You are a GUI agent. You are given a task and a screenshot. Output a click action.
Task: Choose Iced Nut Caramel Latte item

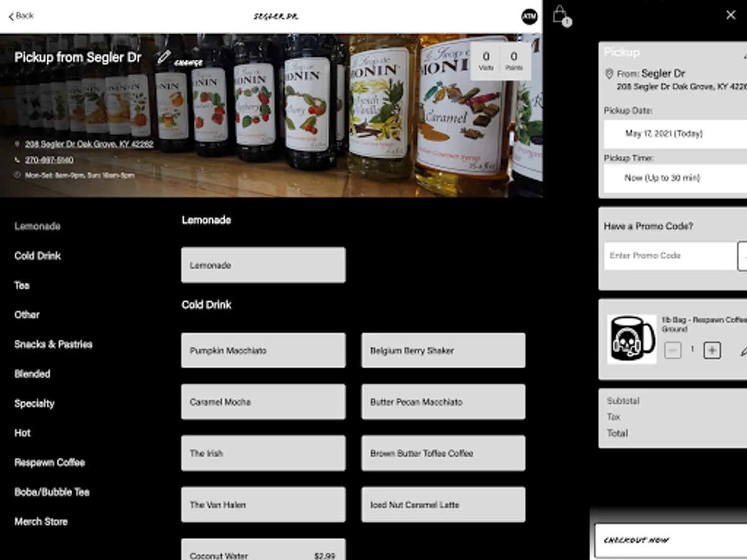[443, 505]
